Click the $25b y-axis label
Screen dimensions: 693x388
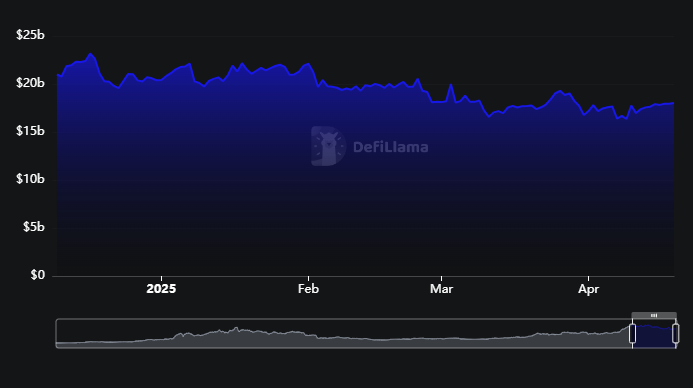point(30,35)
